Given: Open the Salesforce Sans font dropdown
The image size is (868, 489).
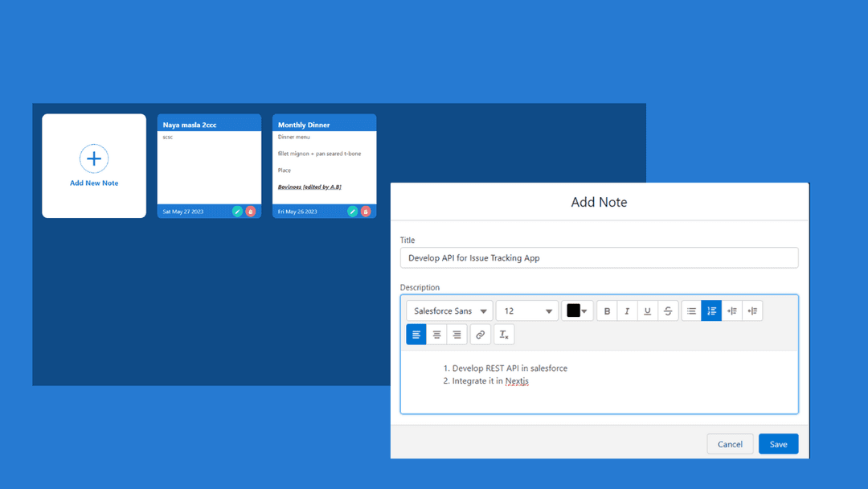Looking at the screenshot, I should tap(449, 311).
